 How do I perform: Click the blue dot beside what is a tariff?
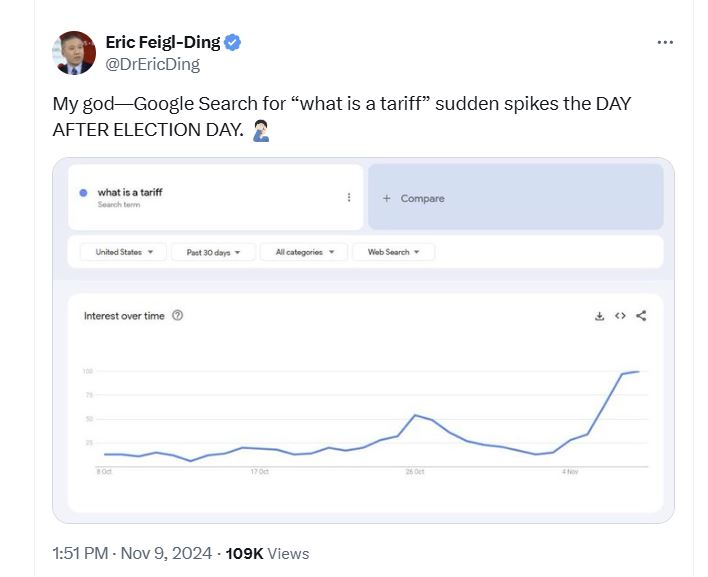click(x=83, y=193)
